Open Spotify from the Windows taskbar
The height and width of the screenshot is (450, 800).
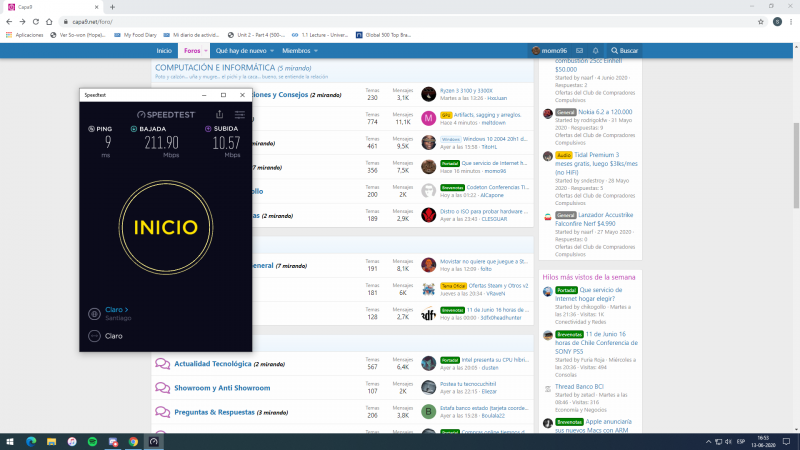92,440
